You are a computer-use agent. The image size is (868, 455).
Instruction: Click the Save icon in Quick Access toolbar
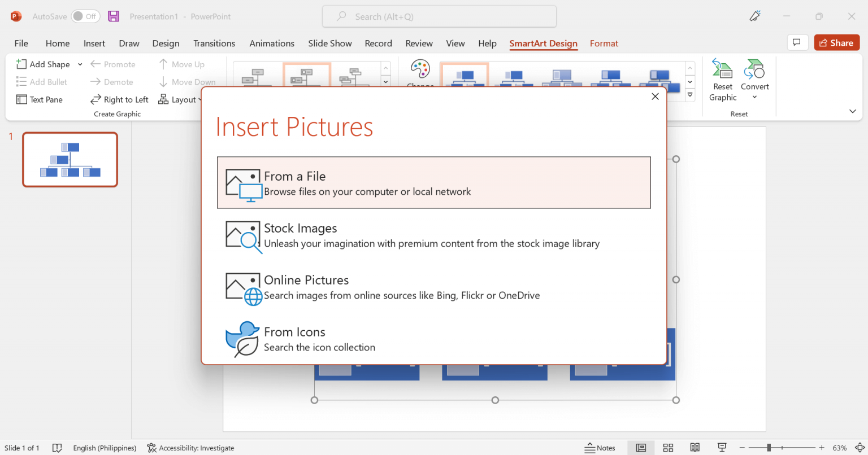(113, 16)
